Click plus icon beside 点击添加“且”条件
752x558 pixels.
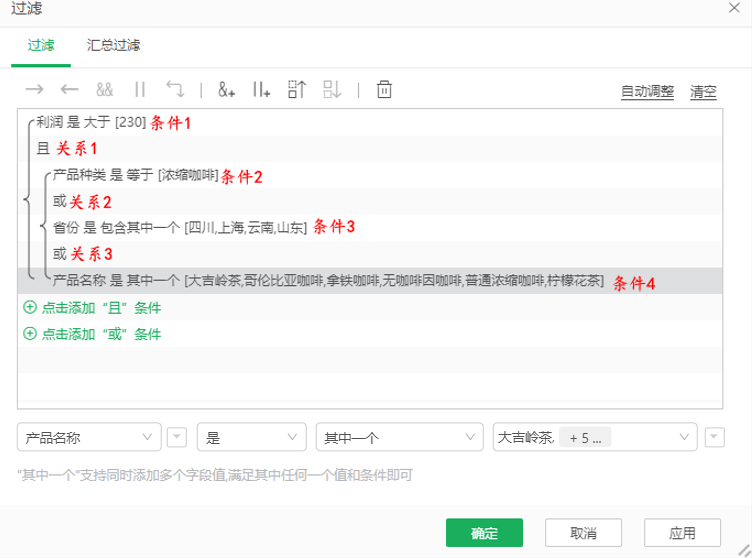tap(30, 308)
